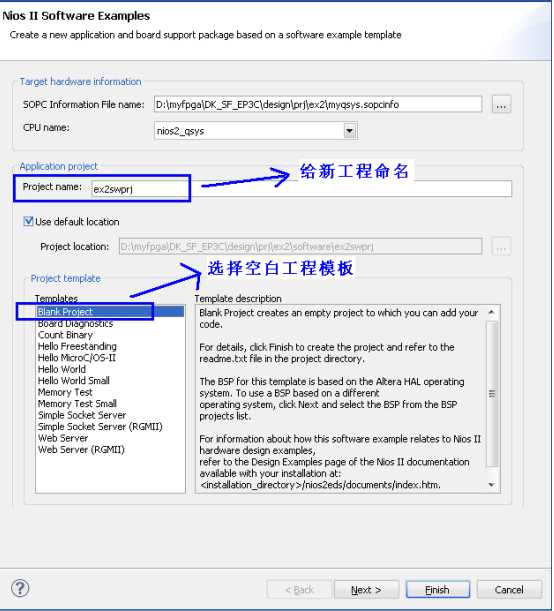Select the Blank Project template

pos(110,312)
